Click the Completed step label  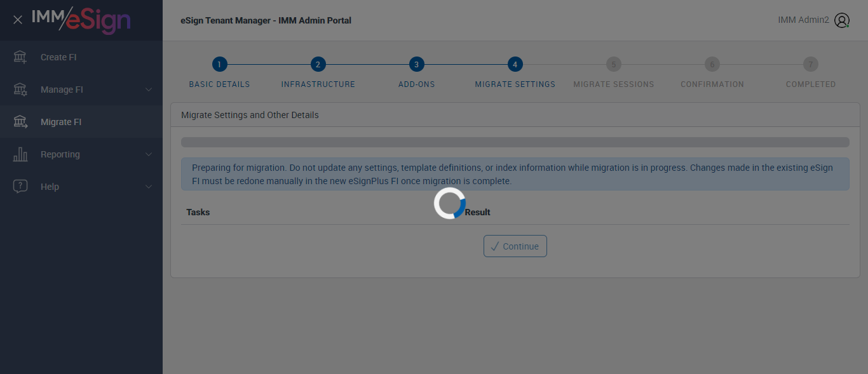click(811, 84)
